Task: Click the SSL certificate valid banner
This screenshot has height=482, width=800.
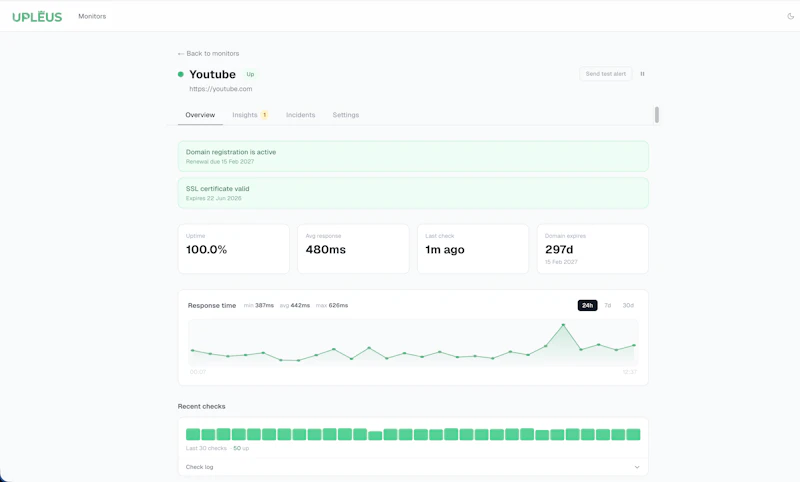Action: pyautogui.click(x=413, y=193)
